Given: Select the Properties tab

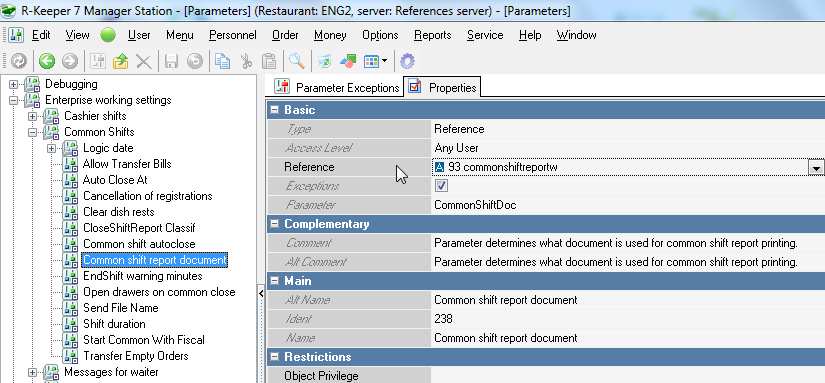Looking at the screenshot, I should (x=442, y=87).
